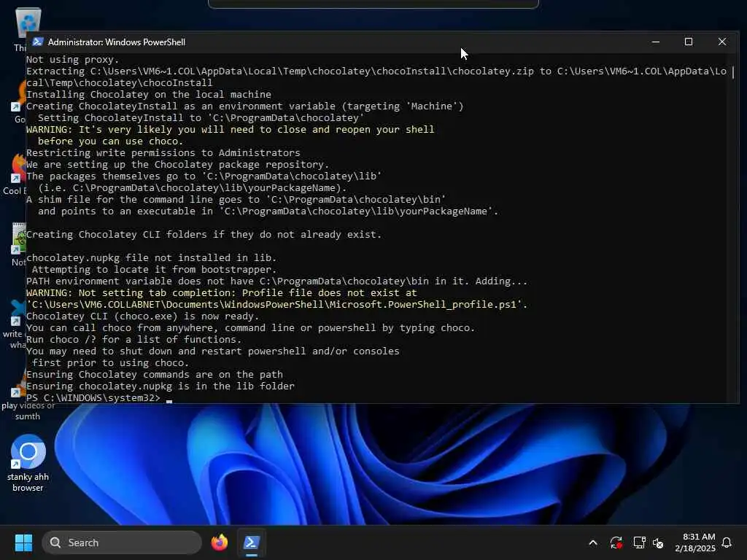This screenshot has height=560, width=747.
Task: Minimize the PowerShell window
Action: pyautogui.click(x=656, y=42)
